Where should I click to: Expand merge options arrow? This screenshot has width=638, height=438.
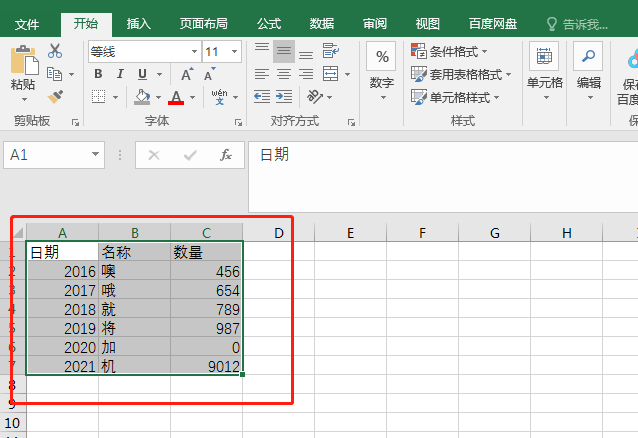click(x=347, y=74)
